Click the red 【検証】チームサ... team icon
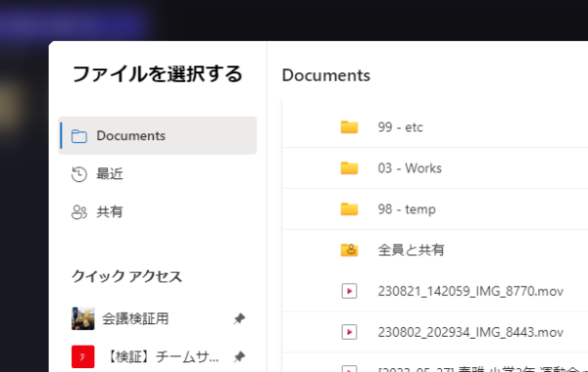The height and width of the screenshot is (372, 588). point(83,356)
